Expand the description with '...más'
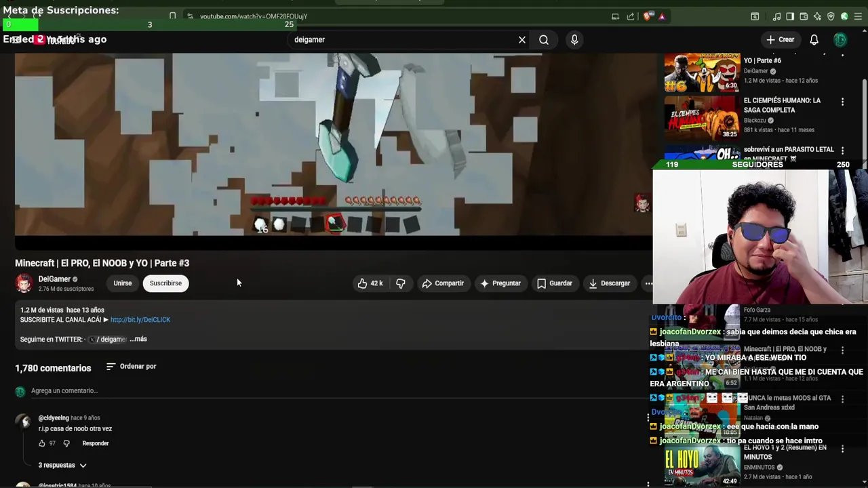 [x=138, y=339]
